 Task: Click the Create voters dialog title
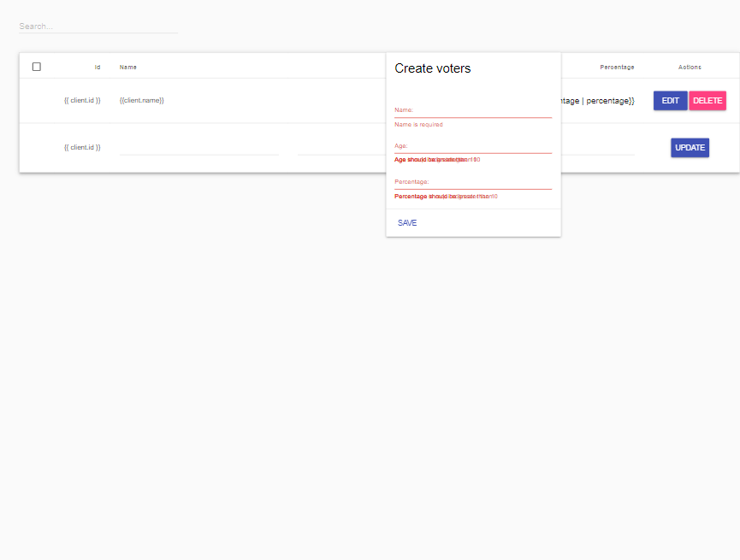[x=433, y=68]
